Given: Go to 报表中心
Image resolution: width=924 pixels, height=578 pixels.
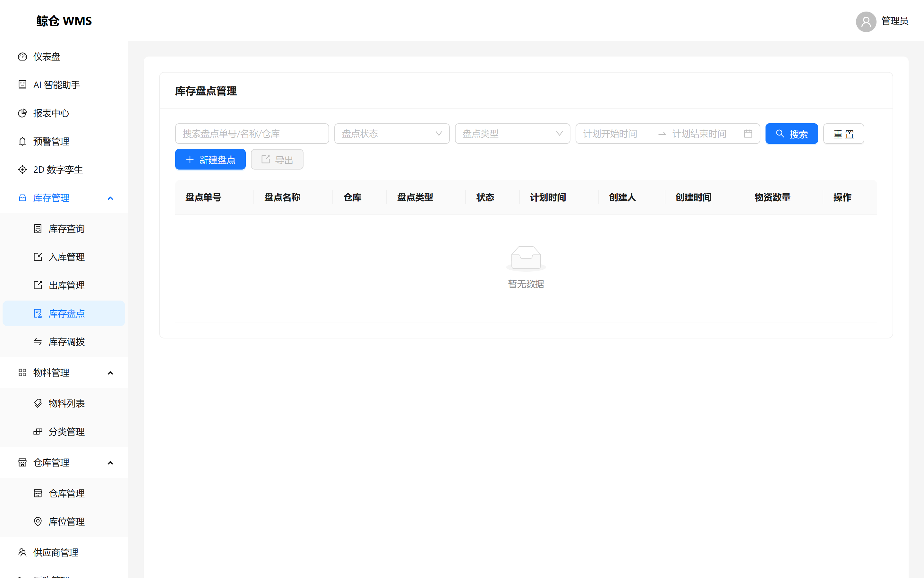Looking at the screenshot, I should coord(64,113).
